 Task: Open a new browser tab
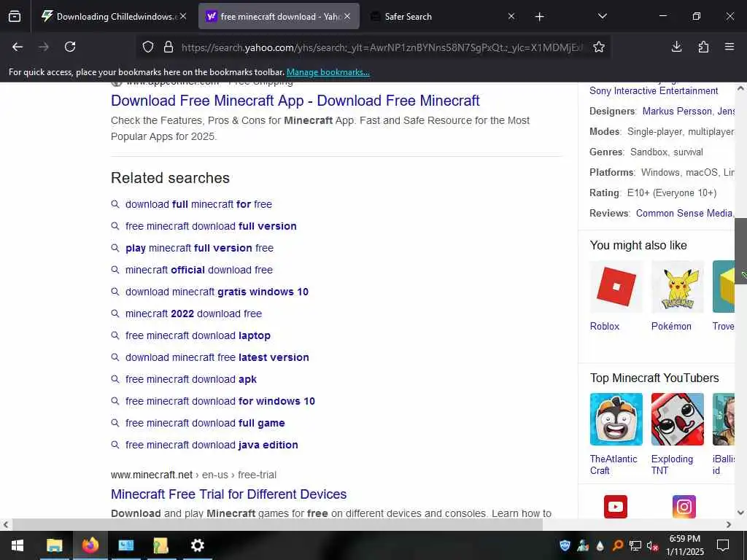(539, 17)
